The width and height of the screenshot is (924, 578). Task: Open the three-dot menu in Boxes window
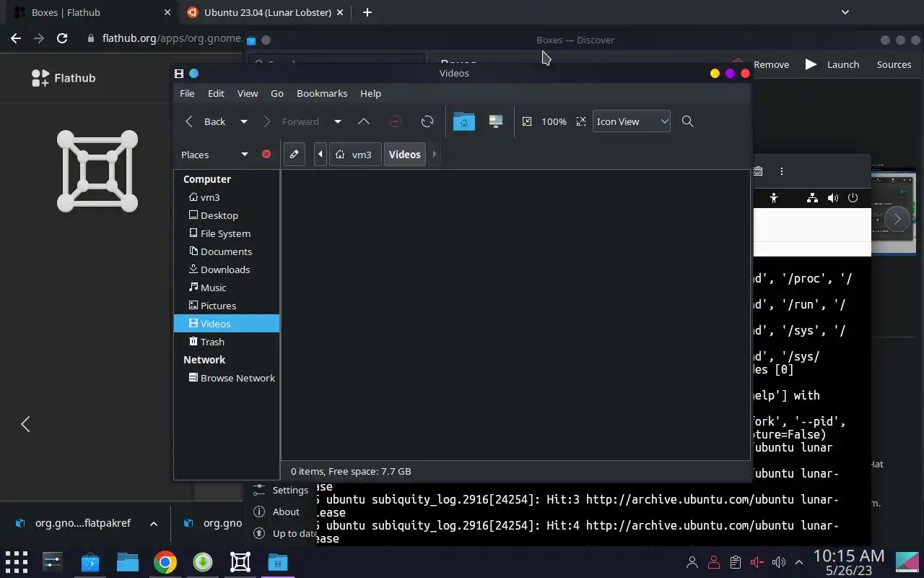781,171
